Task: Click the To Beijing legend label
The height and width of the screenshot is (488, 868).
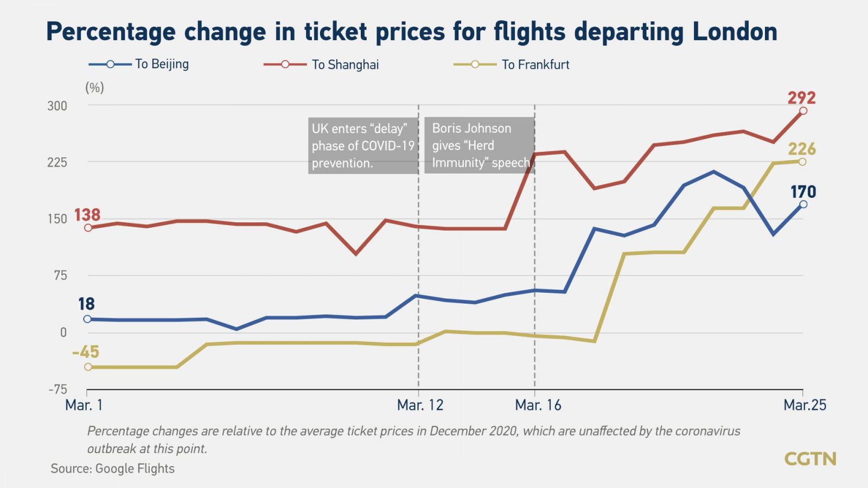Action: (x=162, y=64)
